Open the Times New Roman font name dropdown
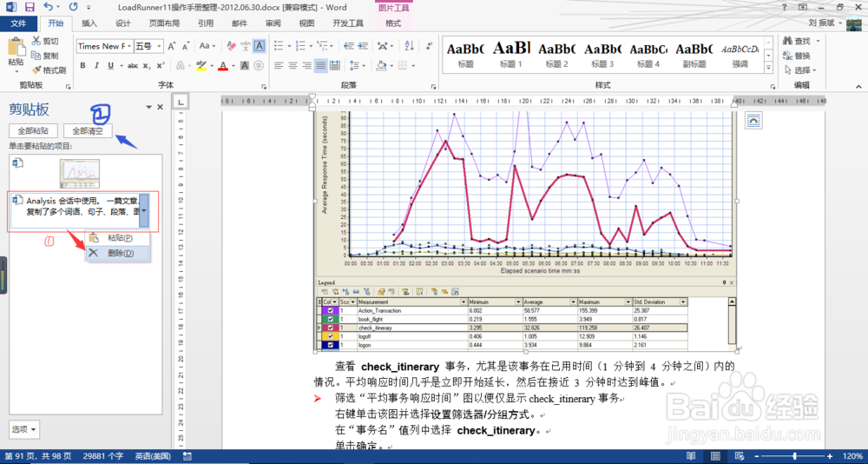 tap(129, 46)
